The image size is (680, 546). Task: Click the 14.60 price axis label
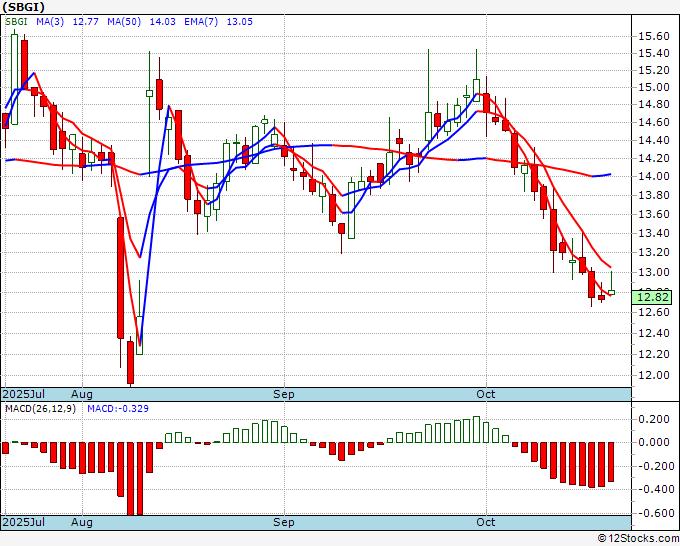654,122
